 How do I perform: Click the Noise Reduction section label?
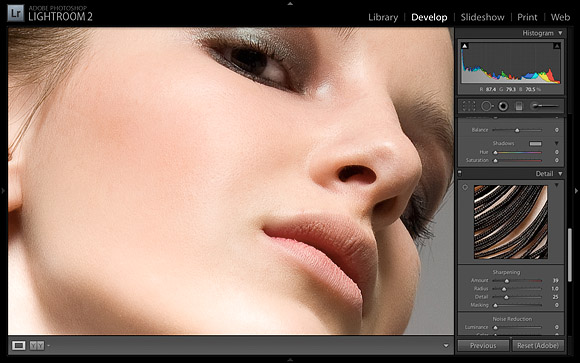click(512, 319)
